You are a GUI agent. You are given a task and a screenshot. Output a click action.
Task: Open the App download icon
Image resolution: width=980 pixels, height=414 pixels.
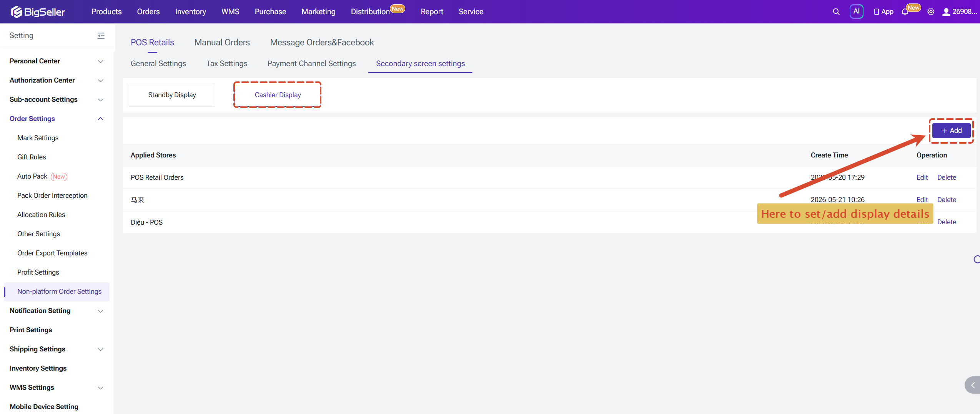coord(883,12)
